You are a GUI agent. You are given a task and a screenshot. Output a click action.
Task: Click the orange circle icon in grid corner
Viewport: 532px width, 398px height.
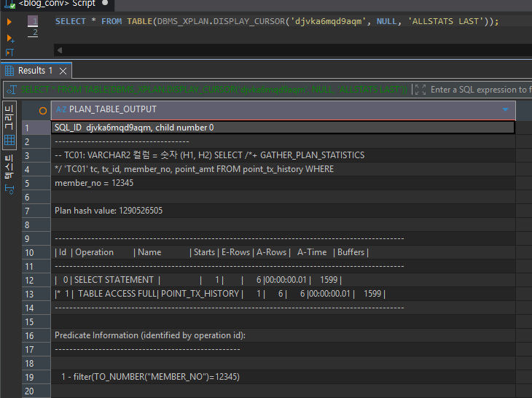43,111
